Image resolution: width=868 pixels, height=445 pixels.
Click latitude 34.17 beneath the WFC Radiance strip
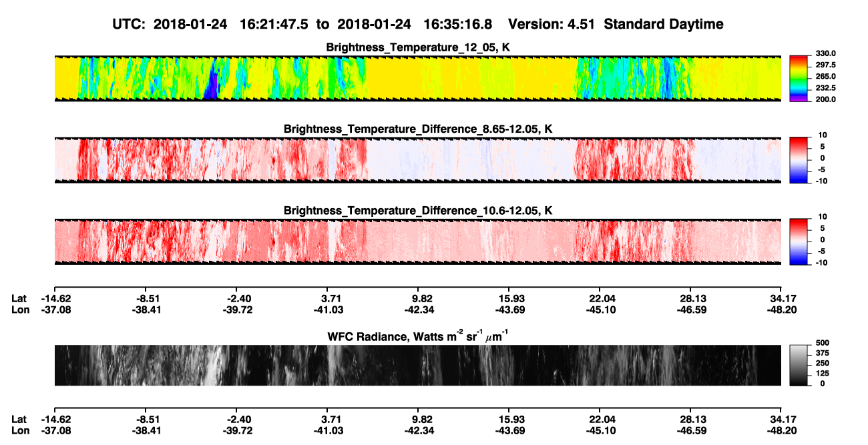pyautogui.click(x=781, y=419)
